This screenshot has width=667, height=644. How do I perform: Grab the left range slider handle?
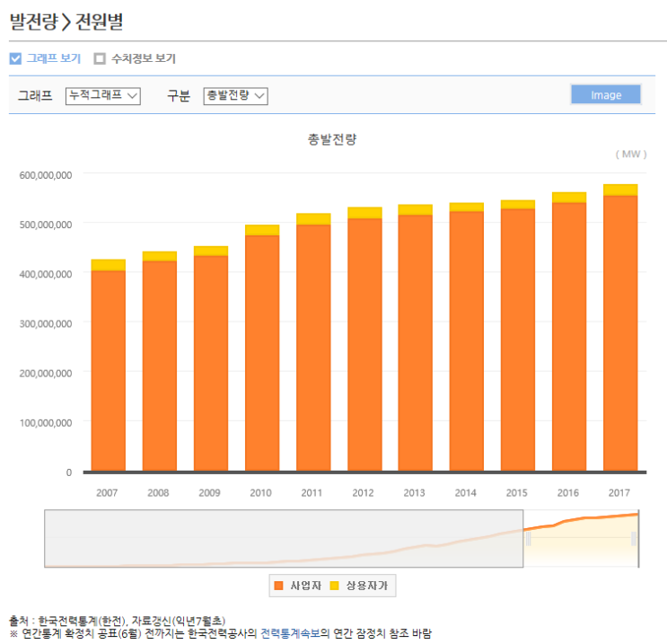[528, 538]
